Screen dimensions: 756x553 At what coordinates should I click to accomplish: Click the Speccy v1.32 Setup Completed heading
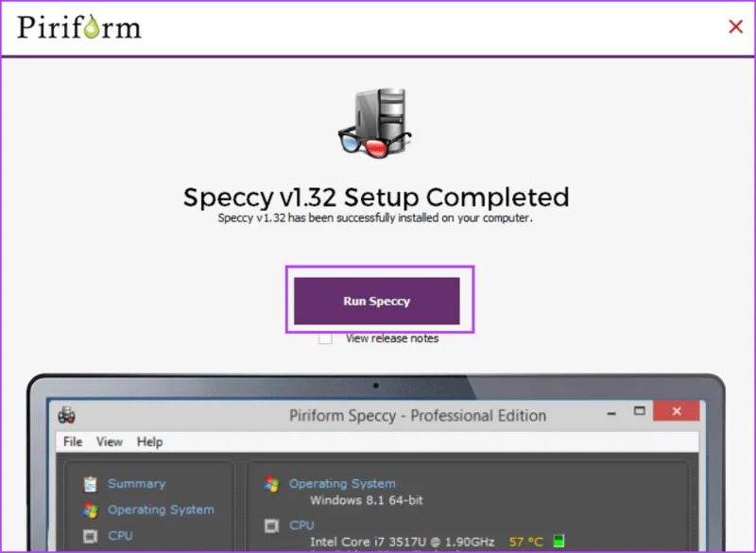(x=376, y=198)
